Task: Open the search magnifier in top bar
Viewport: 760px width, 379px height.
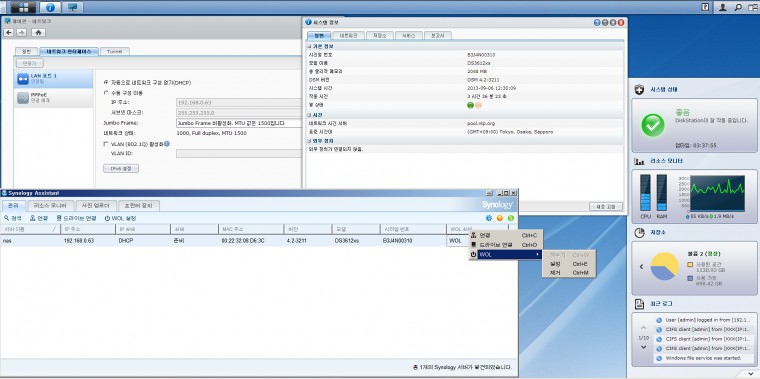Action: [737, 7]
